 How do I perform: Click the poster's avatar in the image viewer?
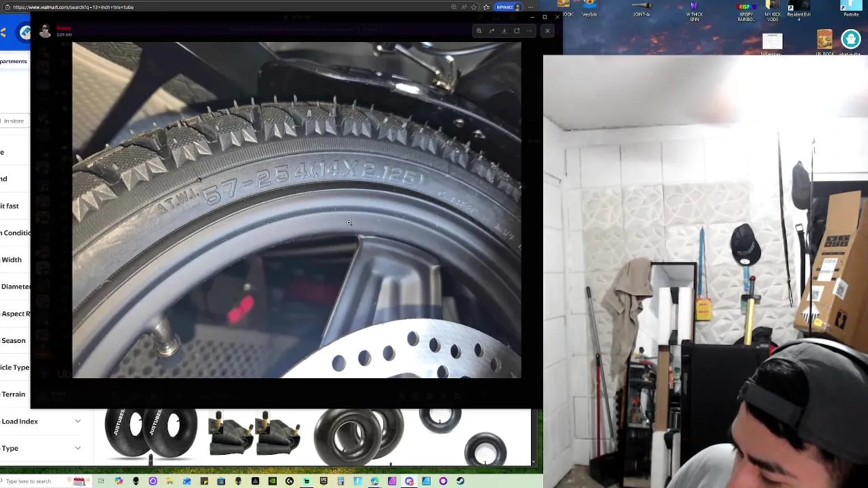click(45, 31)
